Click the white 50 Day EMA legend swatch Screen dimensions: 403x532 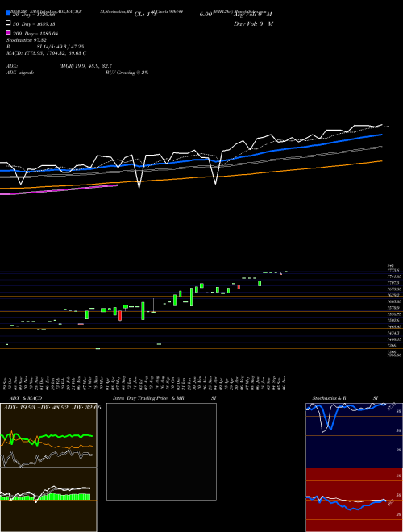click(8, 23)
